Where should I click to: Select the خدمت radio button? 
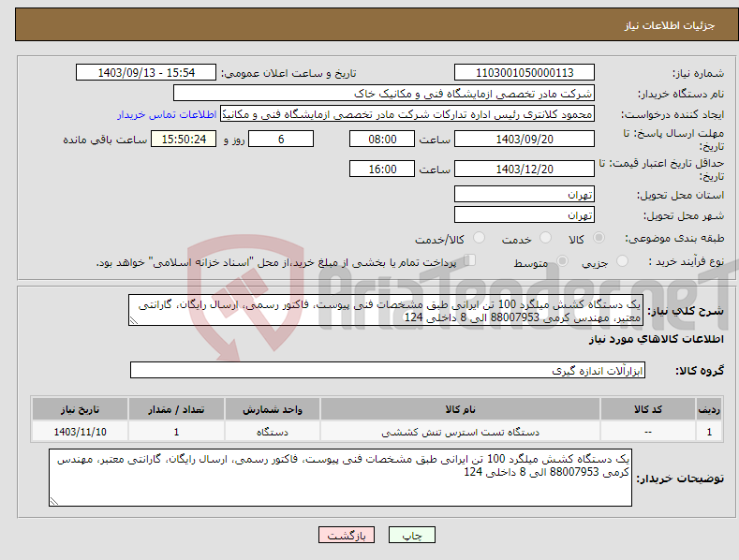545,238
